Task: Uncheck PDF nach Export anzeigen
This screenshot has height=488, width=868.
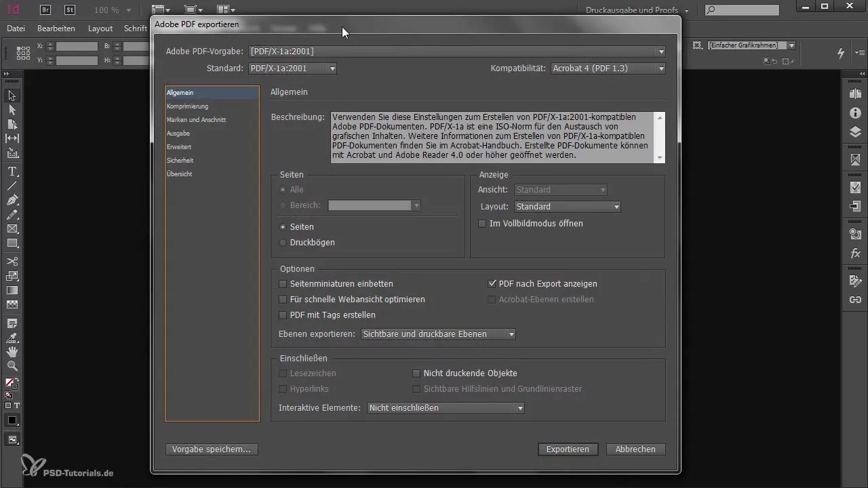Action: point(492,284)
